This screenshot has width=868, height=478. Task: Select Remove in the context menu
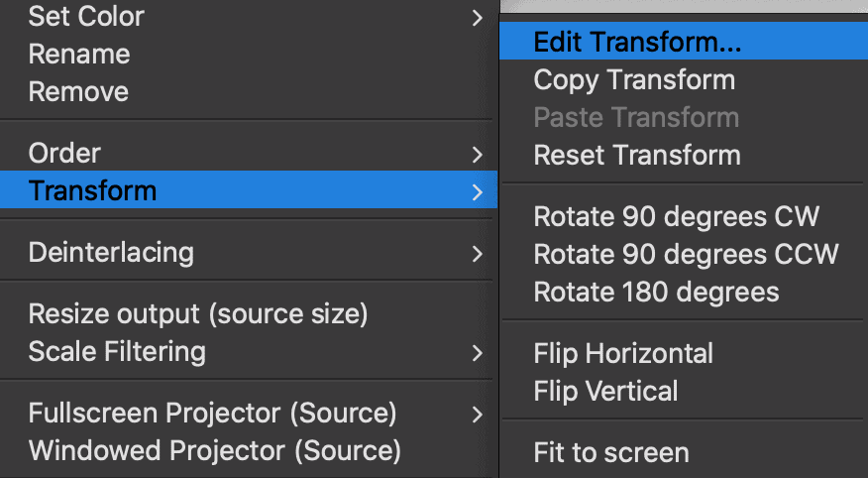click(78, 92)
